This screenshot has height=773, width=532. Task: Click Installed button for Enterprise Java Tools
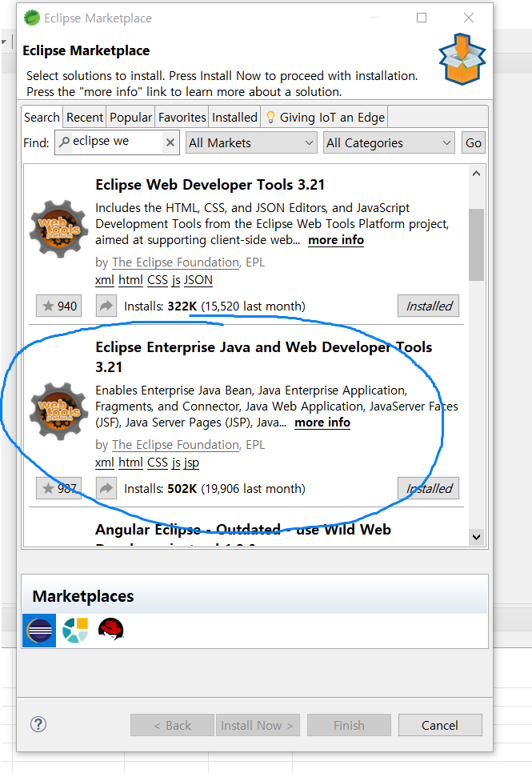[x=429, y=488]
